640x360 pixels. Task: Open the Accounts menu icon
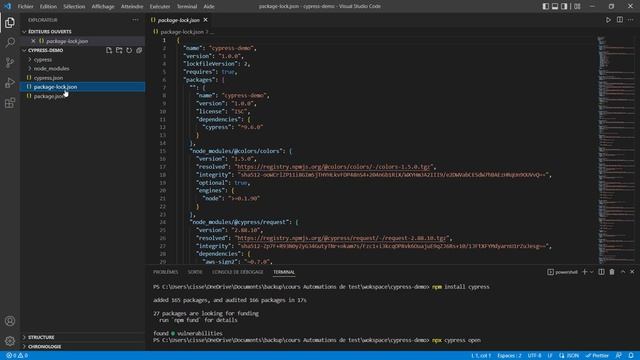pos(10,321)
